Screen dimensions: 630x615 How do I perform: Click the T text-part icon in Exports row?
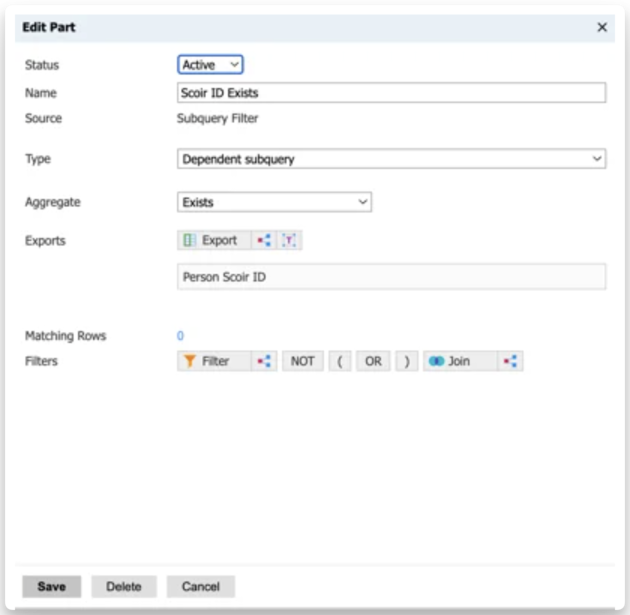point(290,240)
